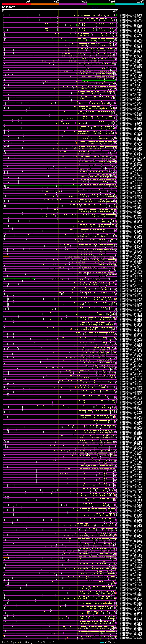
Task: Click the ~40% legend label
Action: (55, 2)
